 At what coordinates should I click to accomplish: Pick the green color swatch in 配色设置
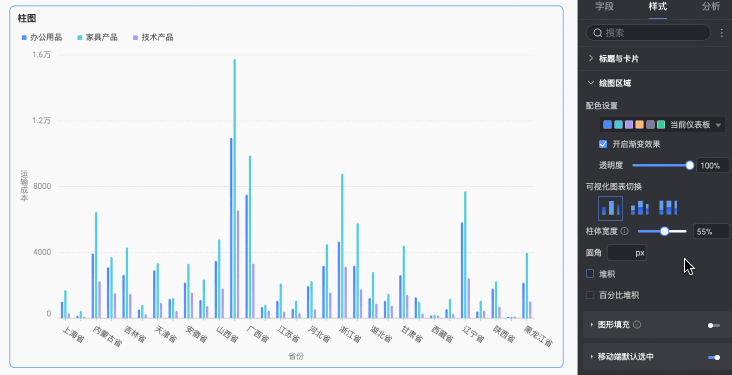[x=661, y=125]
